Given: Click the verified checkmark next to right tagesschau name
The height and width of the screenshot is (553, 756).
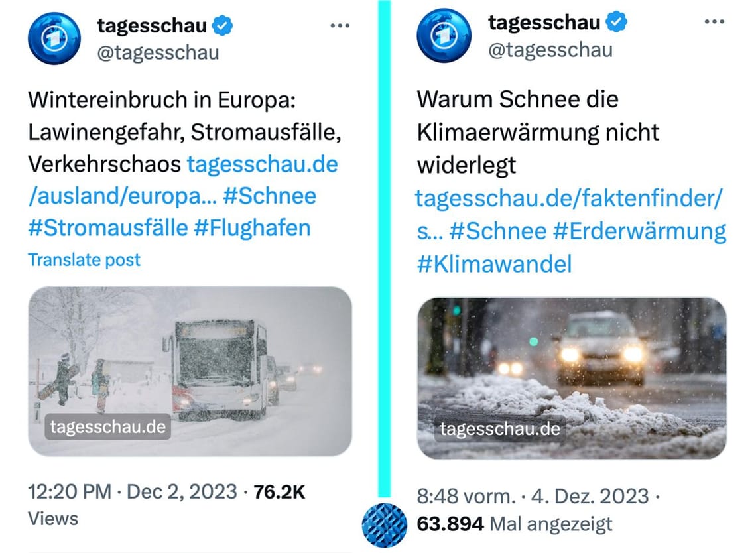Looking at the screenshot, I should (616, 21).
